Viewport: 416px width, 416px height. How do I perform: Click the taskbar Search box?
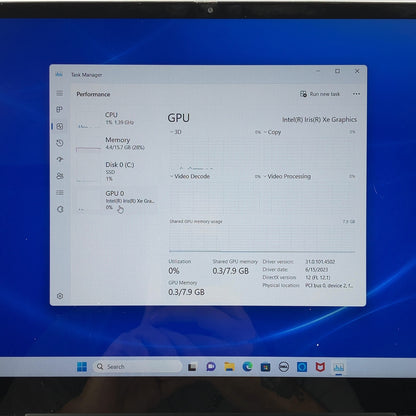point(138,367)
